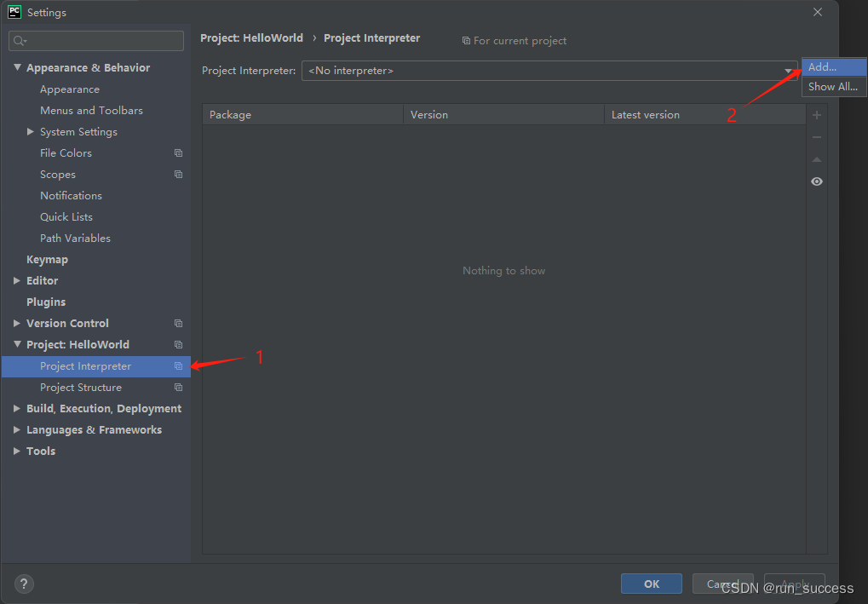Click the Project: HelloWorld breadcrumb
Image resolution: width=868 pixels, height=604 pixels.
[252, 38]
